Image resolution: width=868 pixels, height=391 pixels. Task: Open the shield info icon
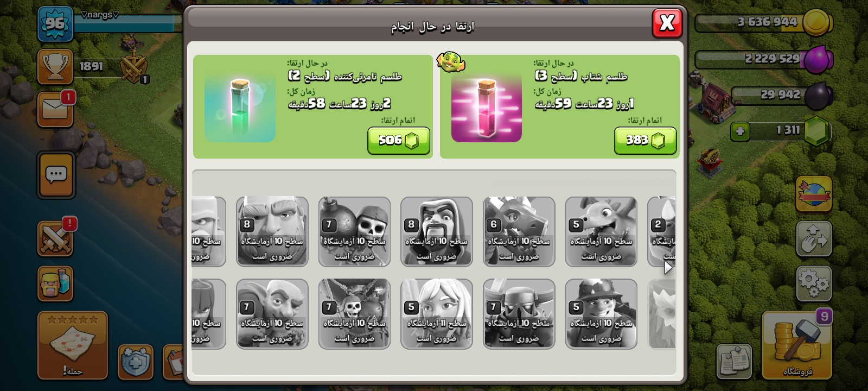point(135,362)
